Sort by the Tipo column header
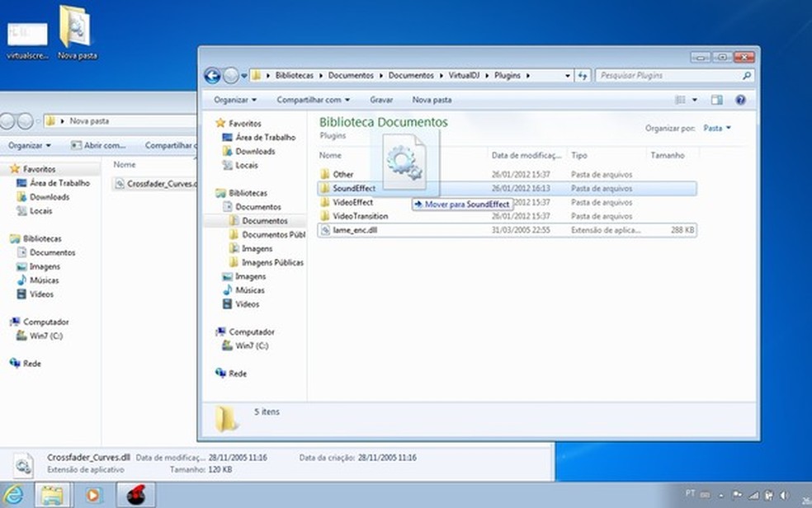The image size is (812, 508). pos(579,155)
